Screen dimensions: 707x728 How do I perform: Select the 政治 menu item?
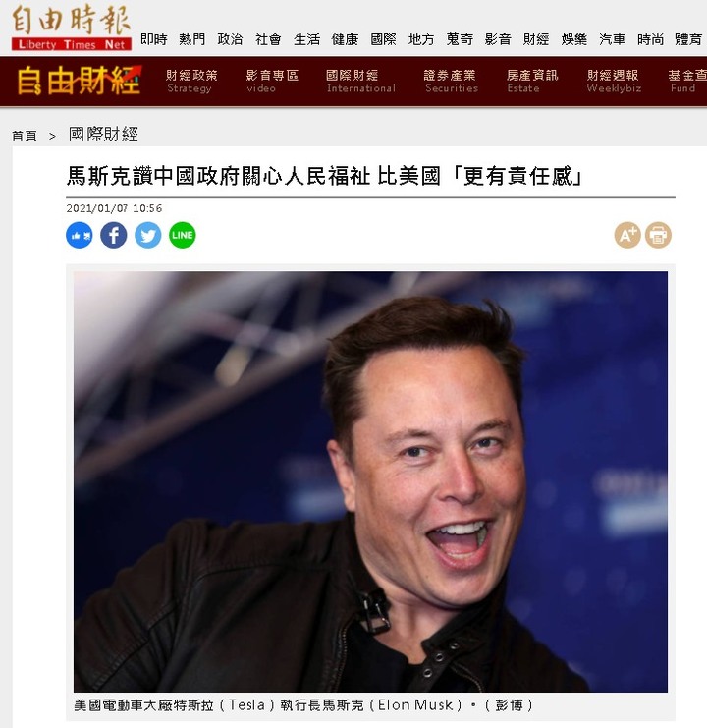(x=230, y=39)
